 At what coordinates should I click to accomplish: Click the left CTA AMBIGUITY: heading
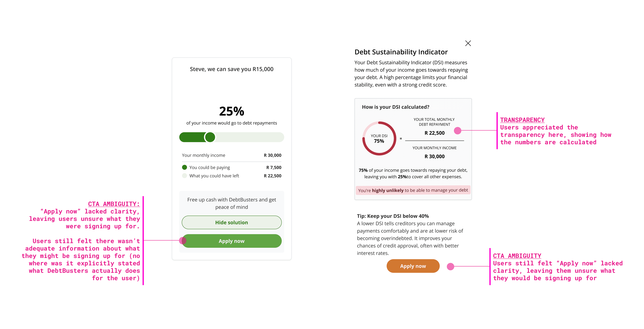point(114,204)
